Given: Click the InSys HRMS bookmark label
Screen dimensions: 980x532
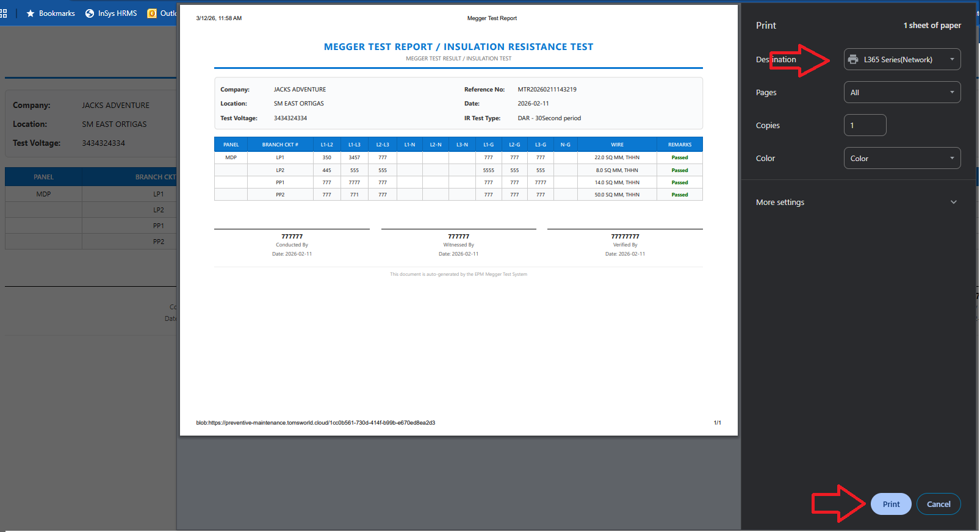Looking at the screenshot, I should [117, 13].
